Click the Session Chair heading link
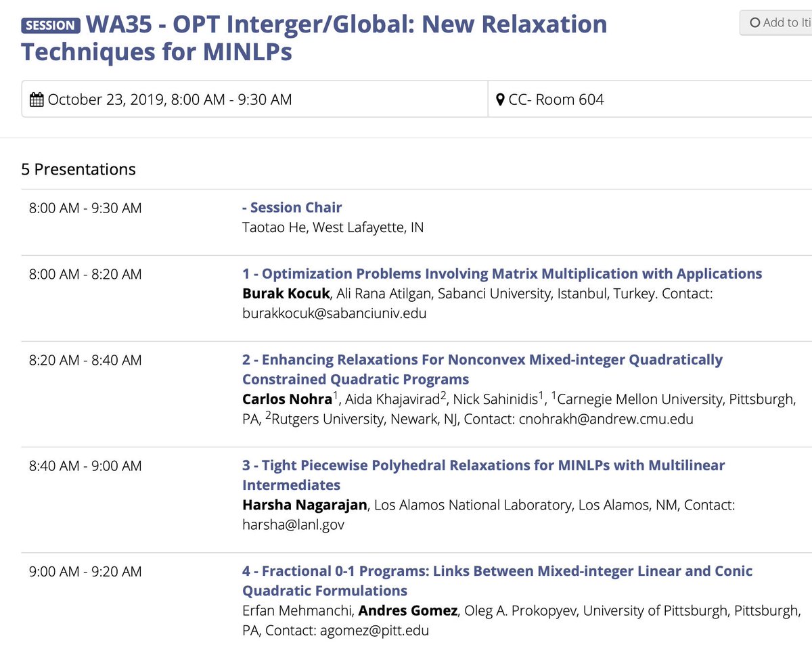Viewport: 812px width, 653px height. point(292,207)
